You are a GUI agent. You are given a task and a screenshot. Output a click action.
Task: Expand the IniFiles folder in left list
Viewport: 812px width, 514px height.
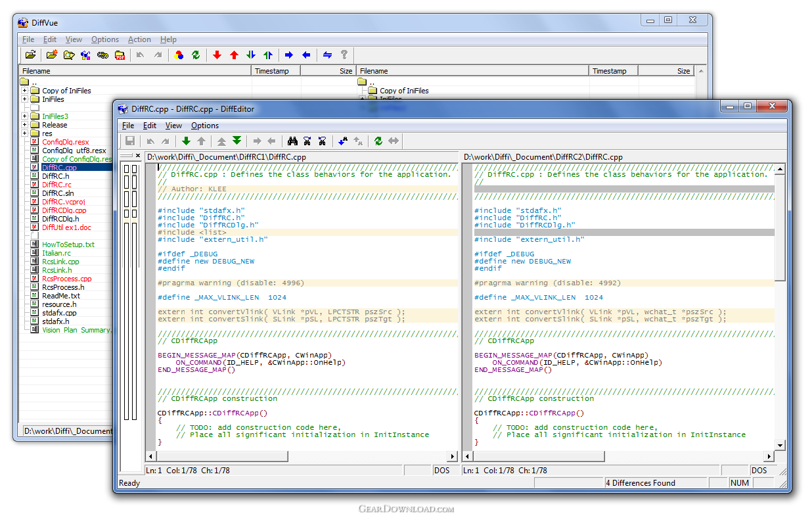pyautogui.click(x=25, y=99)
